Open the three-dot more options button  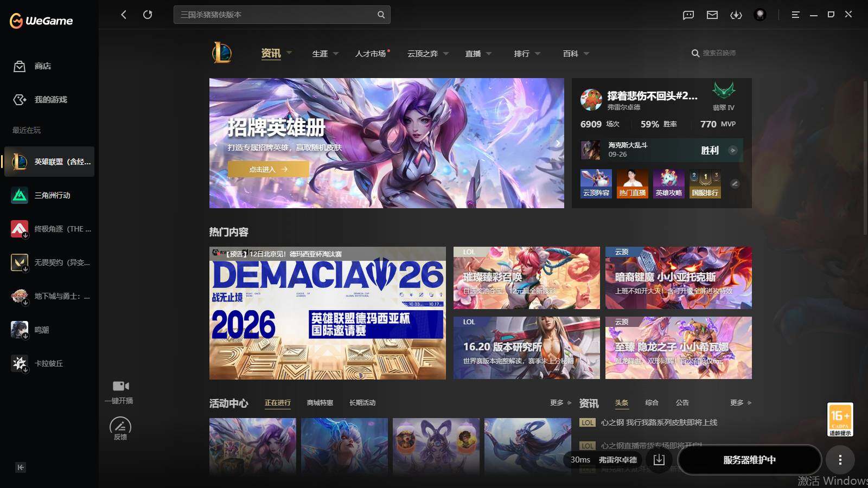pos(840,460)
